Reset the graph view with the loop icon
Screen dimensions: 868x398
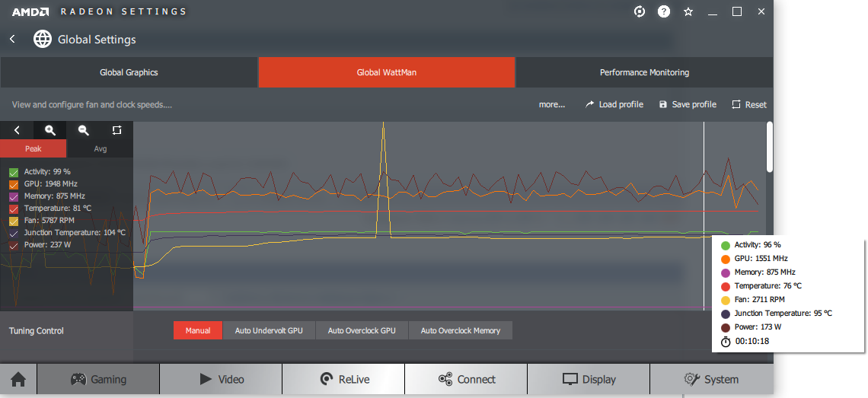point(116,130)
